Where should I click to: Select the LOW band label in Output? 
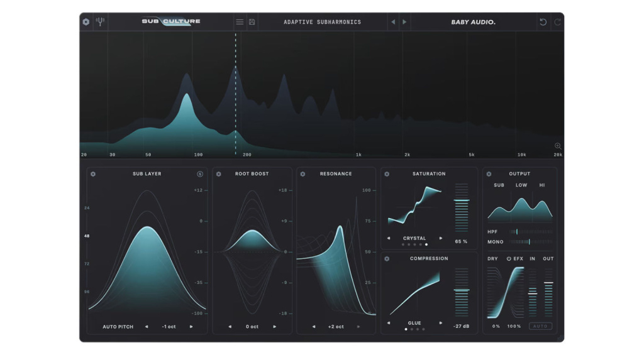click(521, 185)
